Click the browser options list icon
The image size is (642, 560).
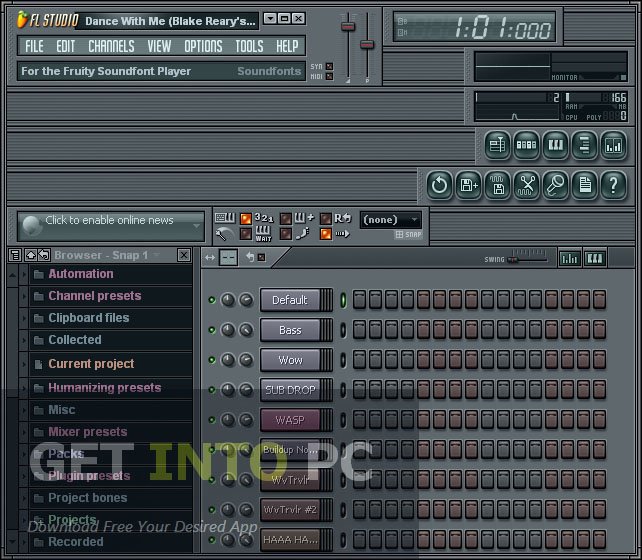pyautogui.click(x=16, y=255)
